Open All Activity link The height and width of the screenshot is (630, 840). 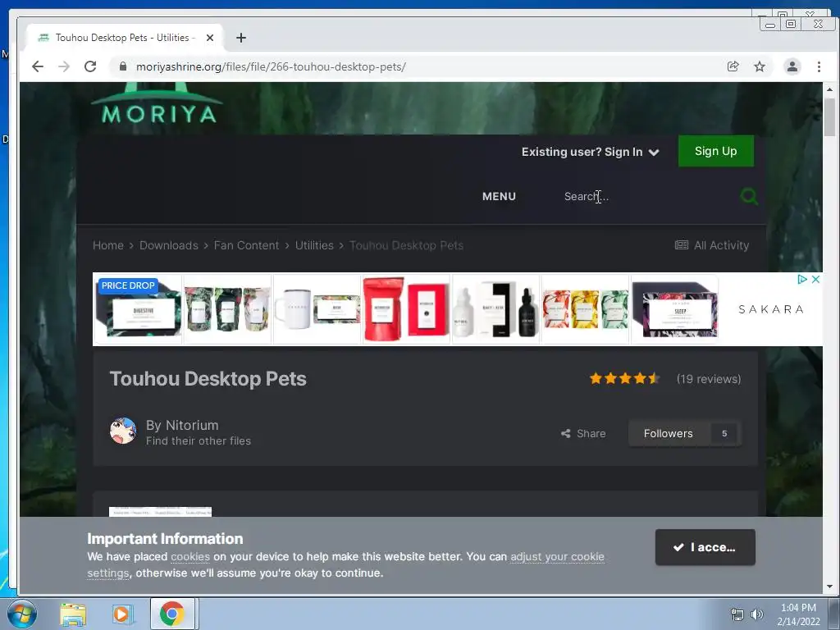pyautogui.click(x=711, y=245)
